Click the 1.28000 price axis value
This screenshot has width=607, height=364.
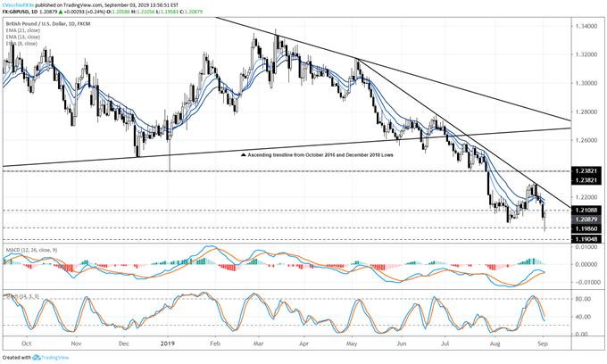586,112
